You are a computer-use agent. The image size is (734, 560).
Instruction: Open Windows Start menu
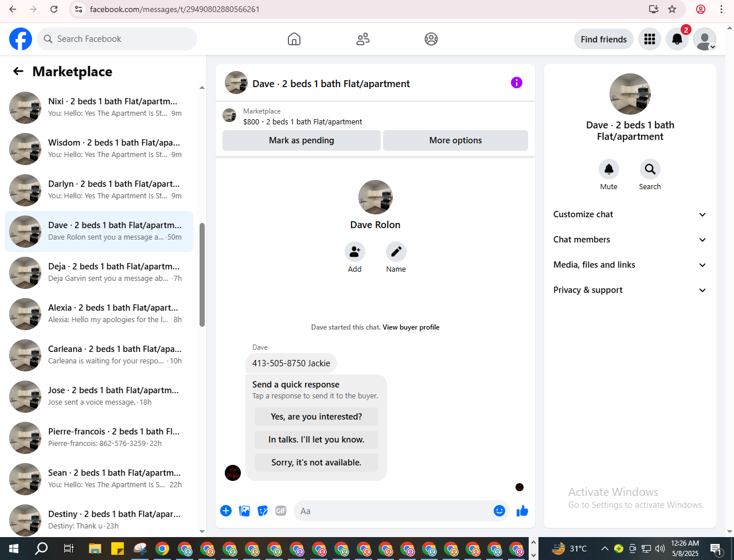pos(14,549)
